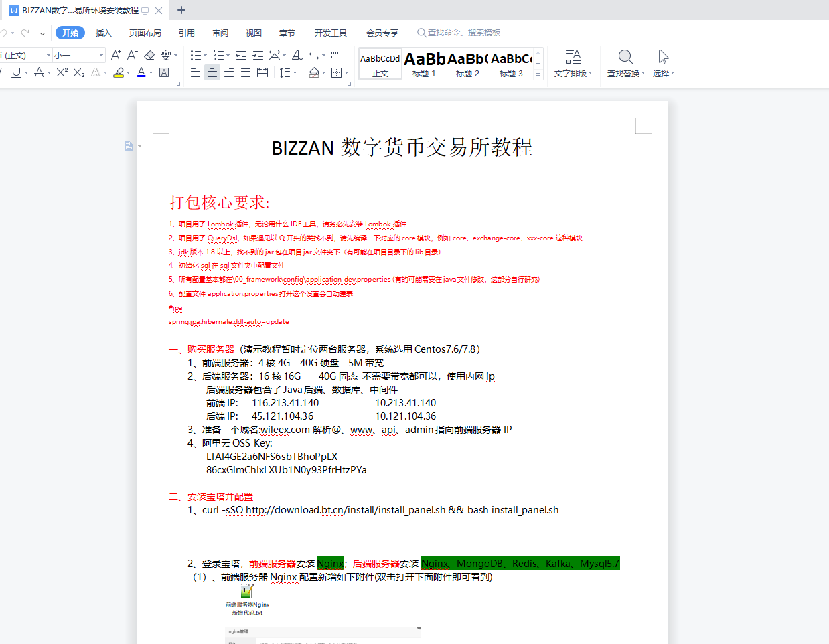The height and width of the screenshot is (644, 829).
Task: Open the 章节 tab
Action: point(287,33)
